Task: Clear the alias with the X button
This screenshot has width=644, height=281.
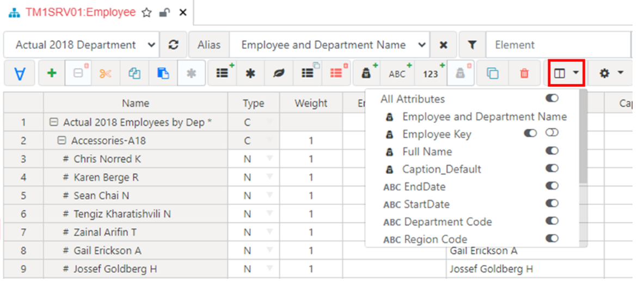Action: pos(443,45)
